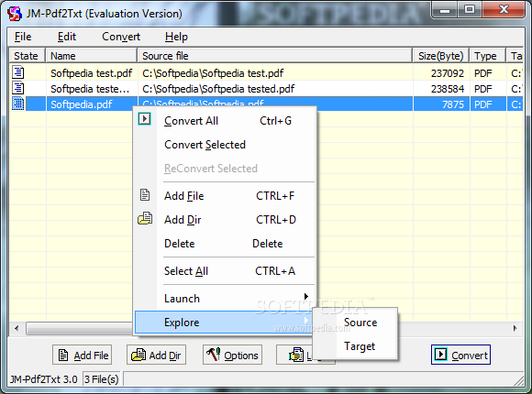Click size value 238584
The height and width of the screenshot is (394, 532).
[x=448, y=89]
